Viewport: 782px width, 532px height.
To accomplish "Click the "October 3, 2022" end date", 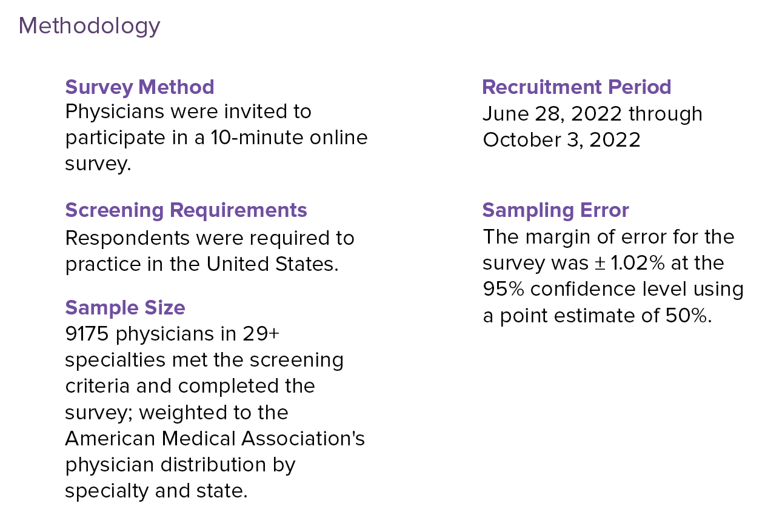I will [561, 140].
